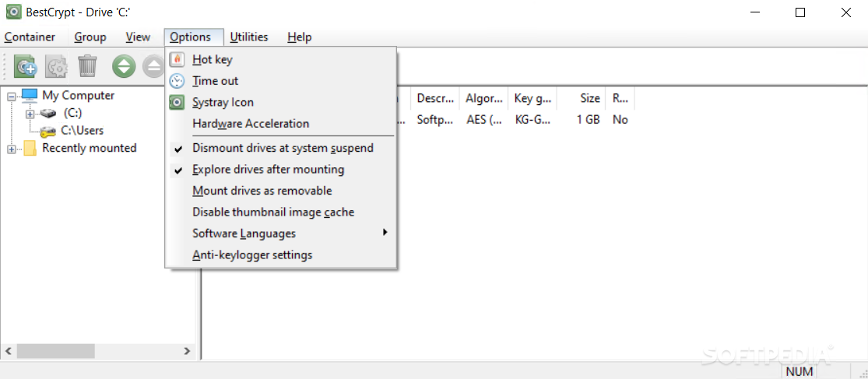868x379 pixels.
Task: Sort by the Size column header
Action: [582, 99]
